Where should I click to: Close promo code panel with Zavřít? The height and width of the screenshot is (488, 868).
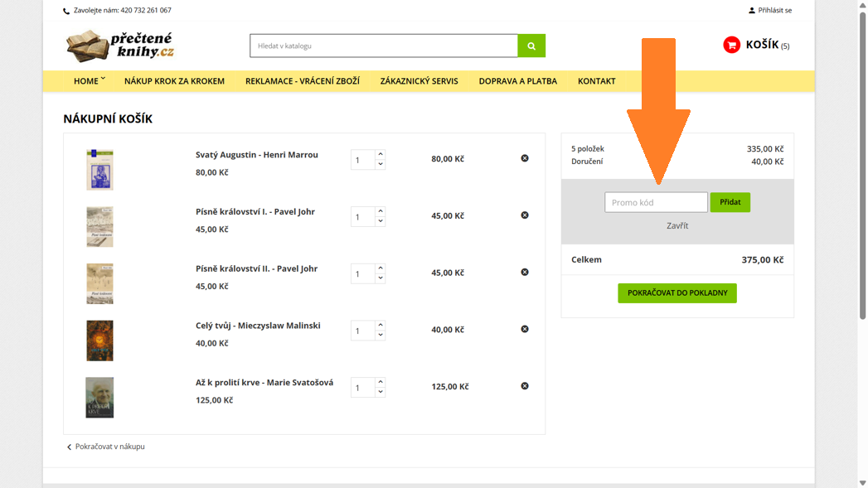[677, 225]
